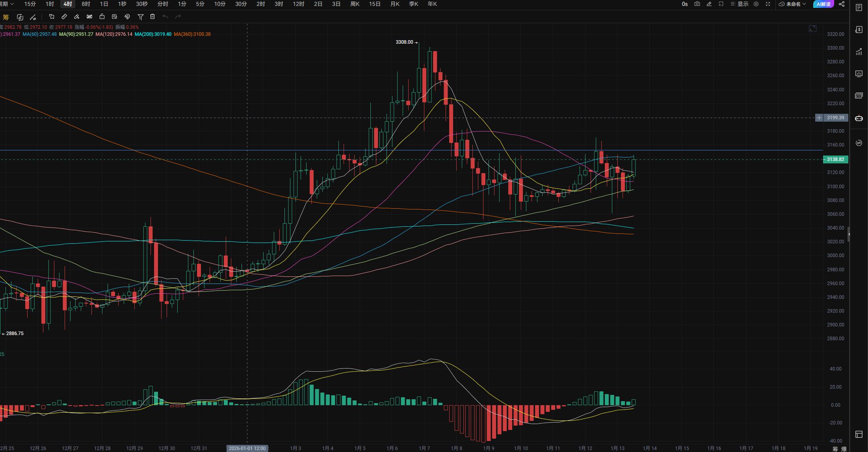Click the ruler measure tool icon
The image size is (868, 452).
(64, 17)
